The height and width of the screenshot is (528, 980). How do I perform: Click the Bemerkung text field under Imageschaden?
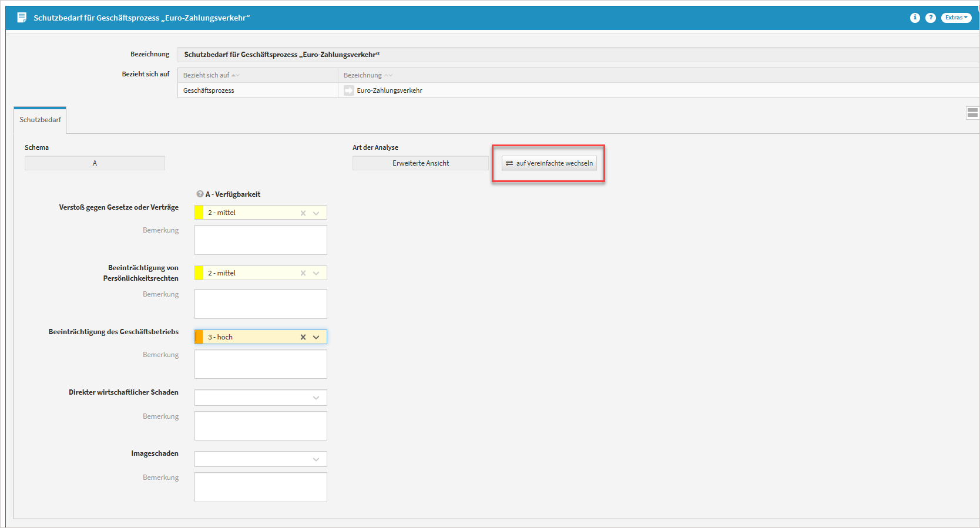click(x=260, y=487)
